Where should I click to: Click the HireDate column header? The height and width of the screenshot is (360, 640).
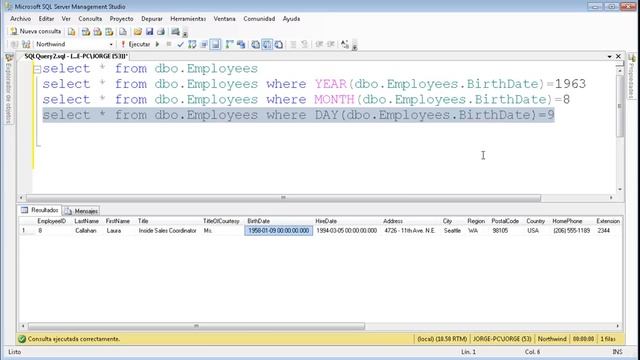coord(326,221)
